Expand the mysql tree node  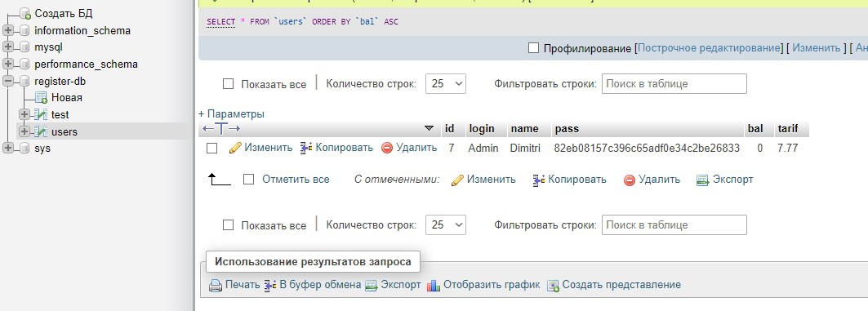point(7,47)
